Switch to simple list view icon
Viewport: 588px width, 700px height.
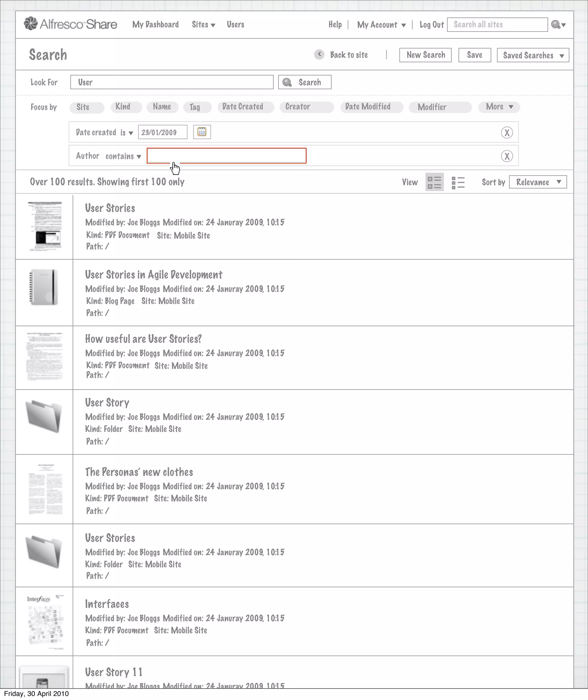[458, 182]
